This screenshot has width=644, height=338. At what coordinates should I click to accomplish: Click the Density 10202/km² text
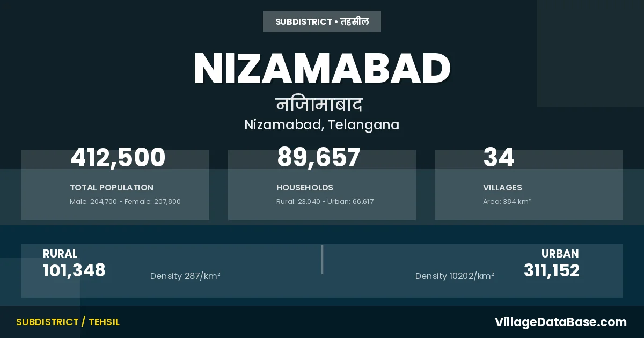(455, 276)
